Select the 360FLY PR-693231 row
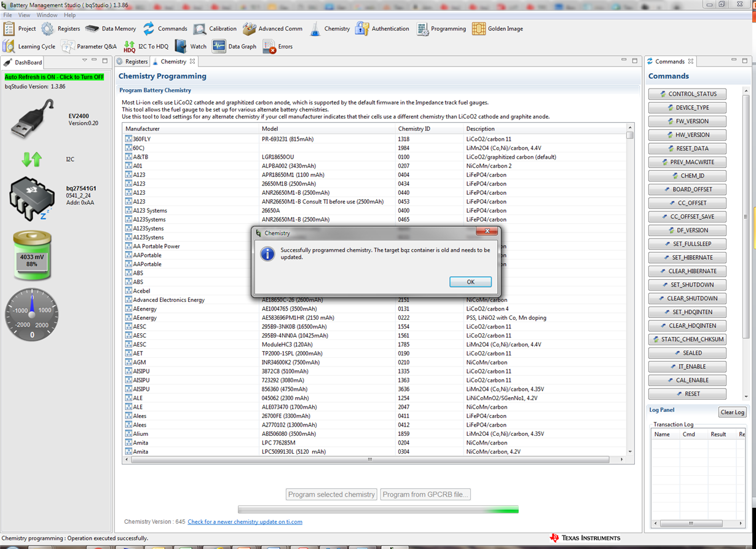The image size is (756, 549). point(374,139)
